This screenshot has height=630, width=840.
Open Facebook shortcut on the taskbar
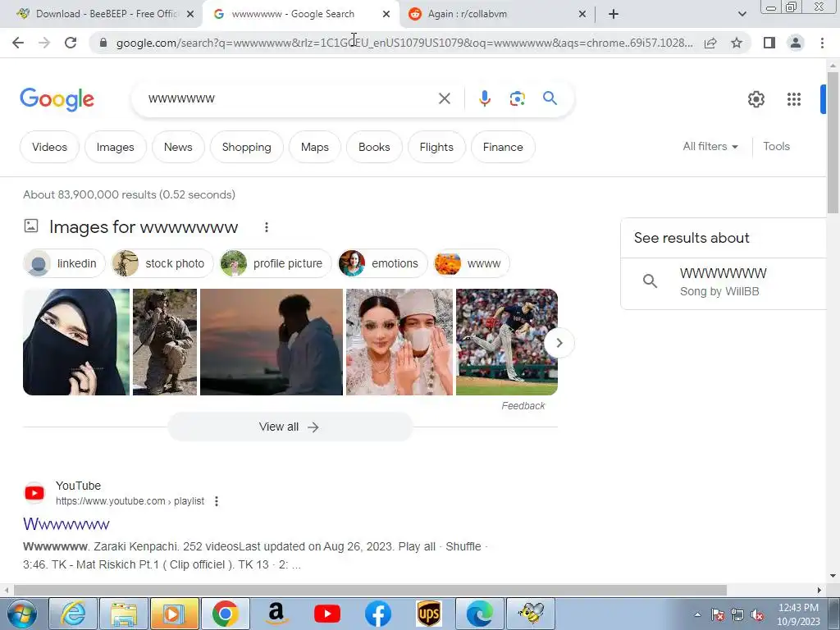click(377, 614)
